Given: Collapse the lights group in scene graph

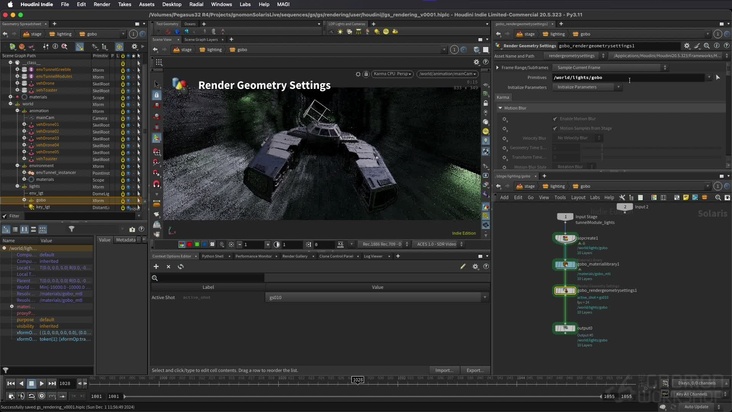Looking at the screenshot, I should 17,186.
